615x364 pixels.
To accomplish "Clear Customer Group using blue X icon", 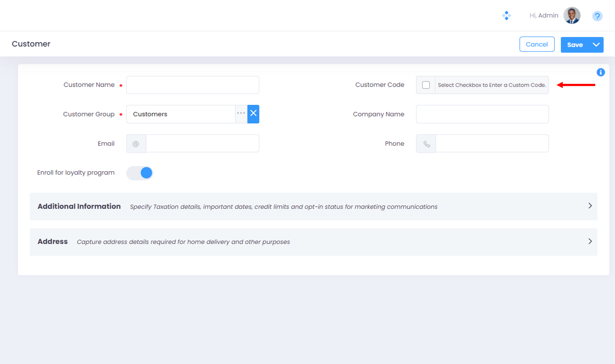I will 253,114.
